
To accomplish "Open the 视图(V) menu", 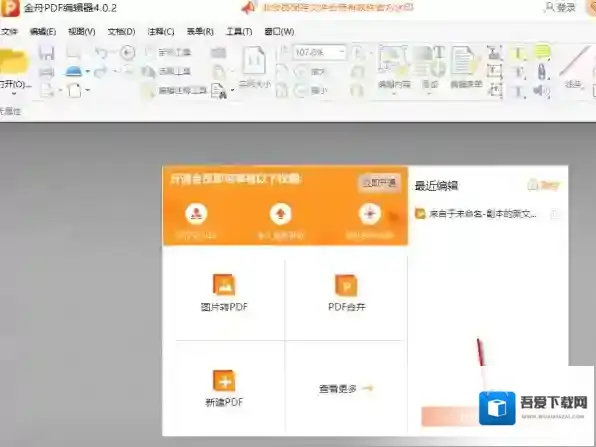I will (82, 32).
